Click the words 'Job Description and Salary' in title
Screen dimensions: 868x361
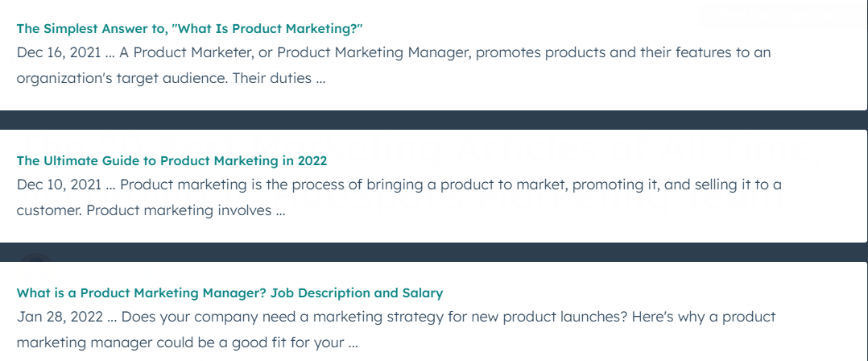(357, 293)
